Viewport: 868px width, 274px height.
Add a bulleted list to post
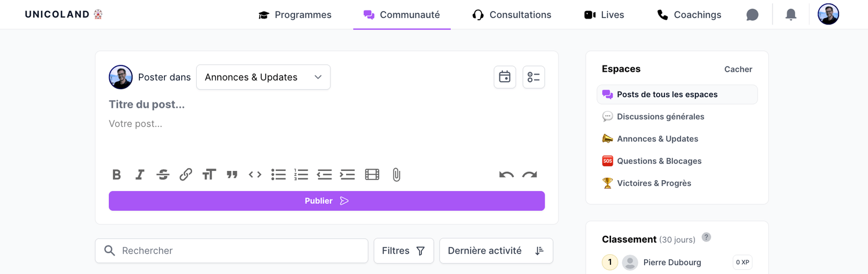(x=278, y=174)
